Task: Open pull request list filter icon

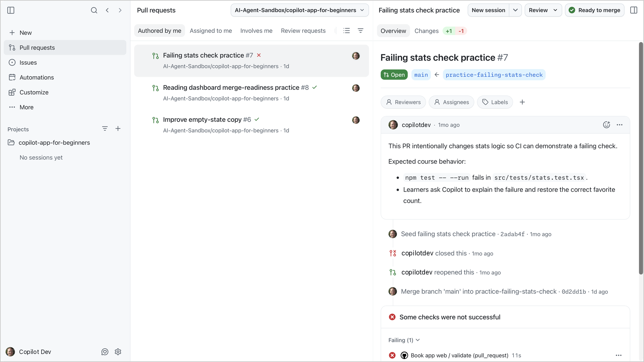Action: coord(361,31)
